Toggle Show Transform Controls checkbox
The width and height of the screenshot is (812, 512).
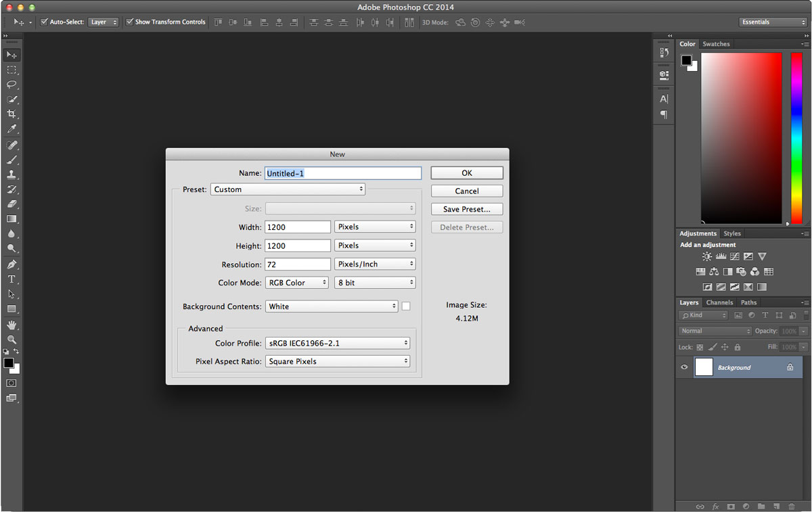pos(130,22)
